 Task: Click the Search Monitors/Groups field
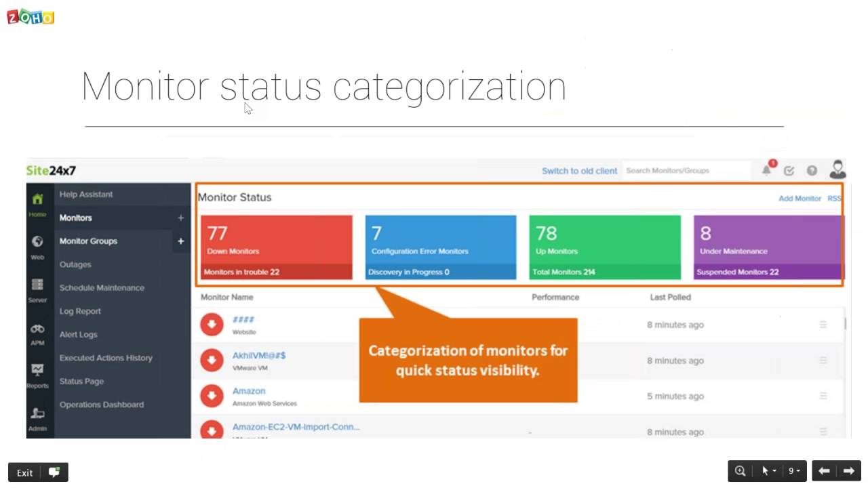tap(686, 171)
